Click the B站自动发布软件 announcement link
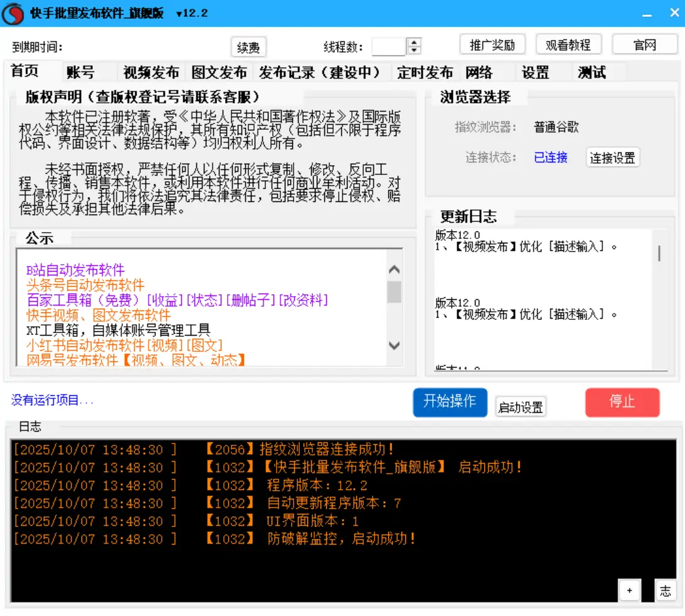Image resolution: width=685 pixels, height=616 pixels. 75,270
